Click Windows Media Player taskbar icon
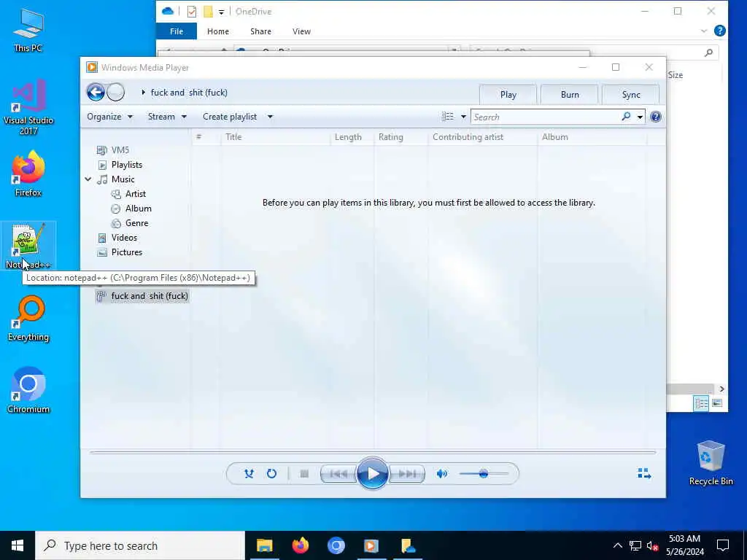This screenshot has height=560, width=747. tap(371, 545)
